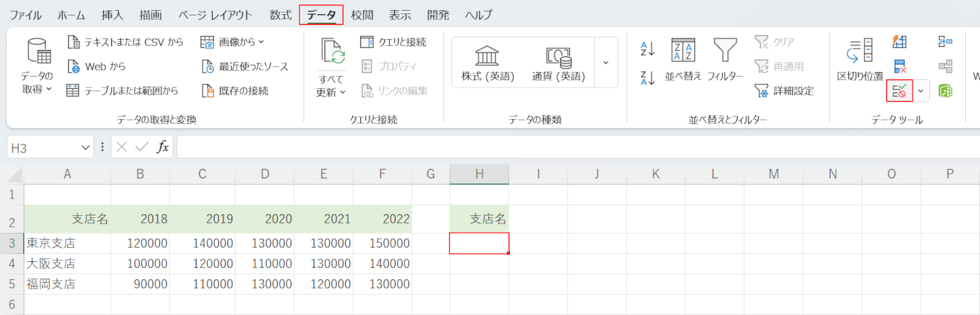This screenshot has width=980, height=315.
Task: Open the ページ レイアウト tab
Action: (x=215, y=15)
